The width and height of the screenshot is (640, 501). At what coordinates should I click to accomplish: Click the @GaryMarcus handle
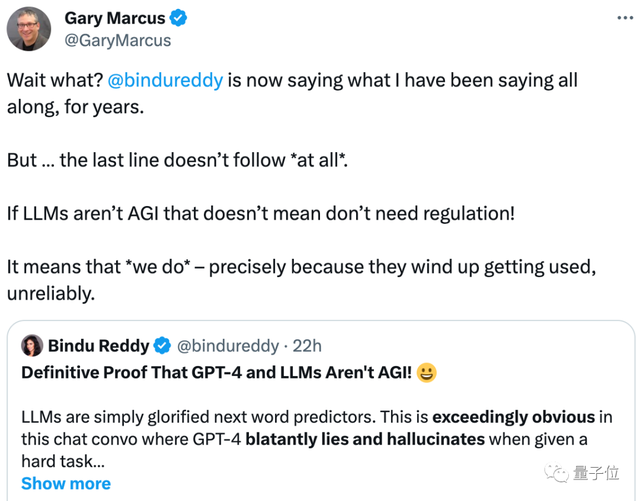[x=117, y=41]
